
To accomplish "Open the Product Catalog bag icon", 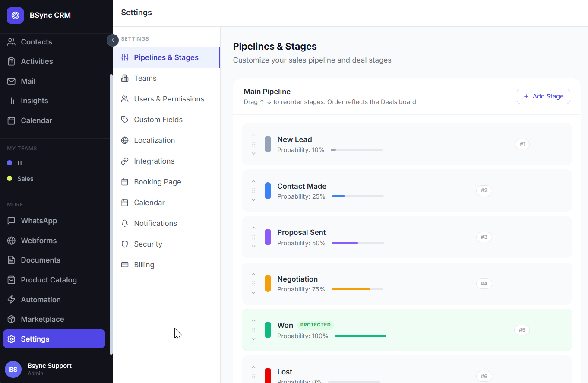I will [x=12, y=280].
